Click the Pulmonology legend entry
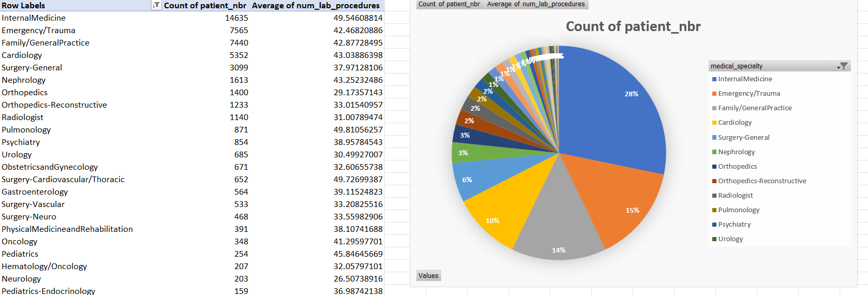This screenshot has width=868, height=295. [x=736, y=210]
